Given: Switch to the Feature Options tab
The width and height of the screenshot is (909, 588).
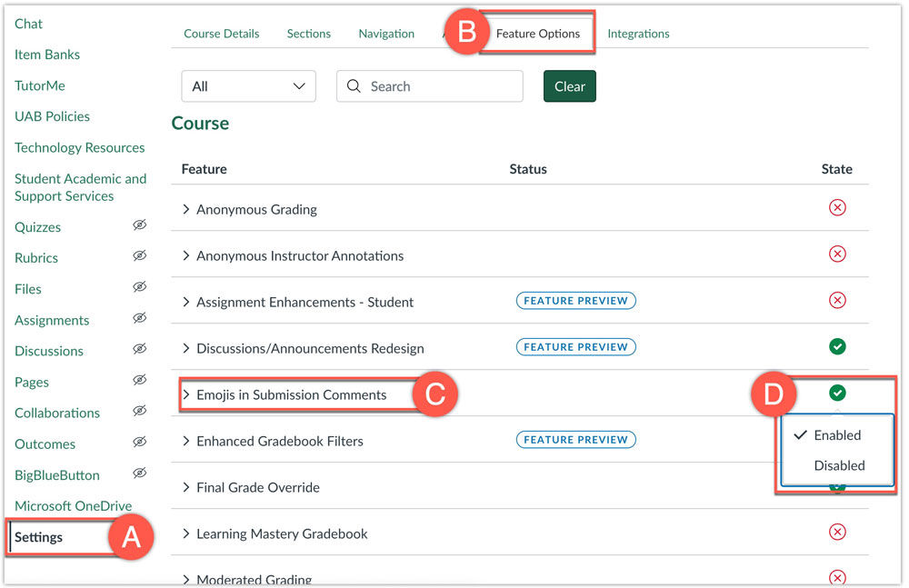Looking at the screenshot, I should pyautogui.click(x=537, y=34).
